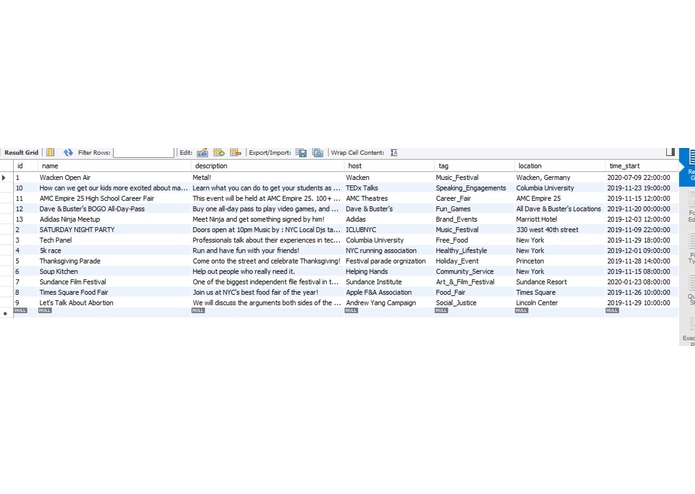Refresh the result grid data
695x494 pixels.
coord(68,152)
